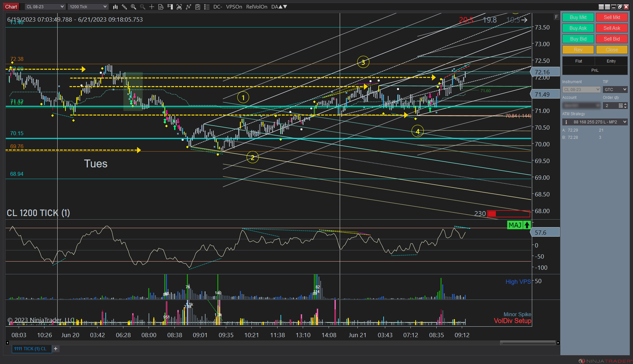The image size is (633, 364).
Task: Click the Sell Ask button
Action: pos(612,28)
